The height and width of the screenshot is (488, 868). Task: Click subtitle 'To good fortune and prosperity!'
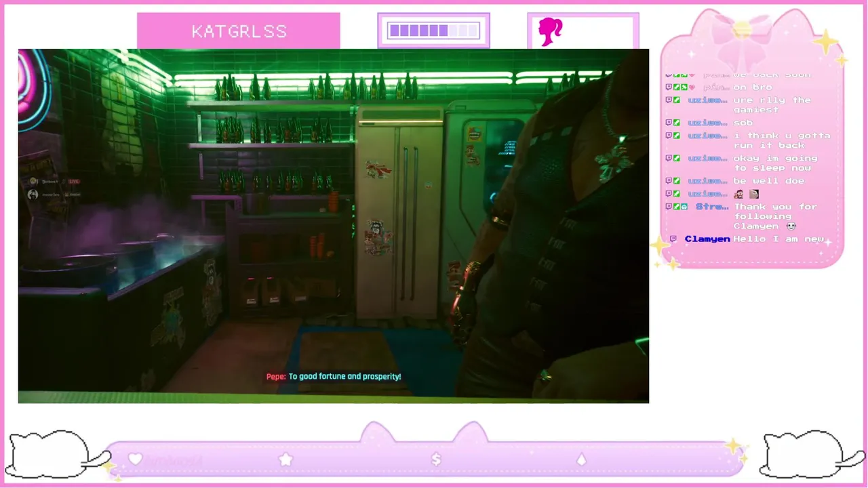click(344, 376)
